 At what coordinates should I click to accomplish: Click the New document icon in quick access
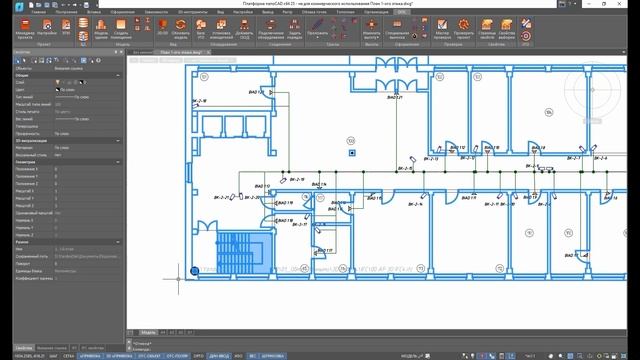[x=31, y=5]
